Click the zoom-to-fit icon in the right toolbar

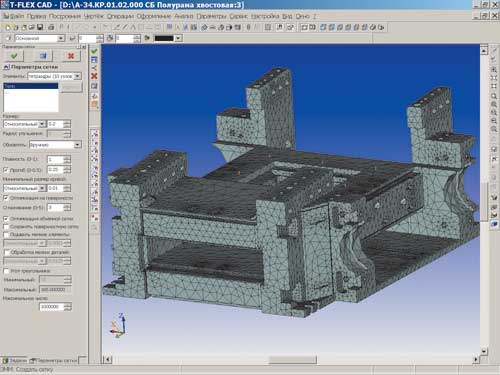pos(494,78)
